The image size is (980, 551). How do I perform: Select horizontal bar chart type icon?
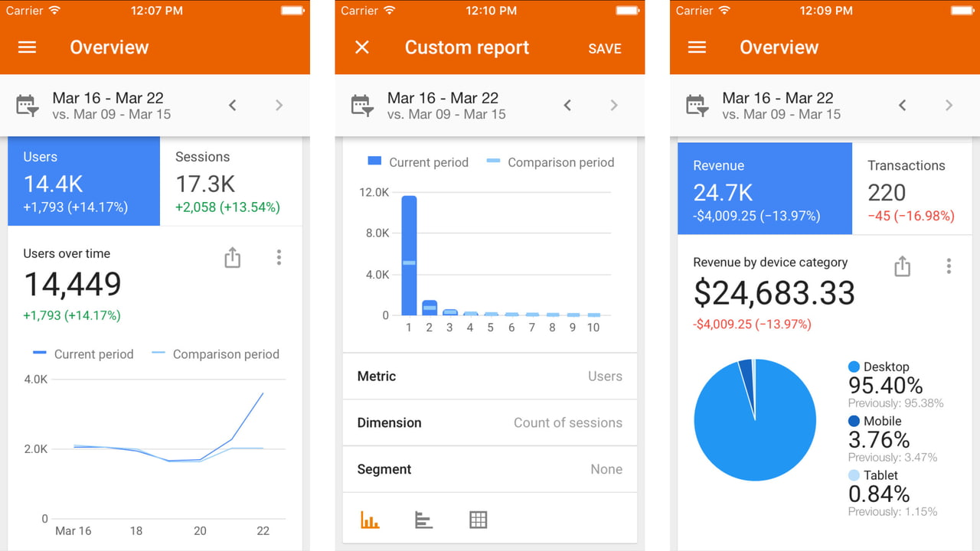pos(423,520)
